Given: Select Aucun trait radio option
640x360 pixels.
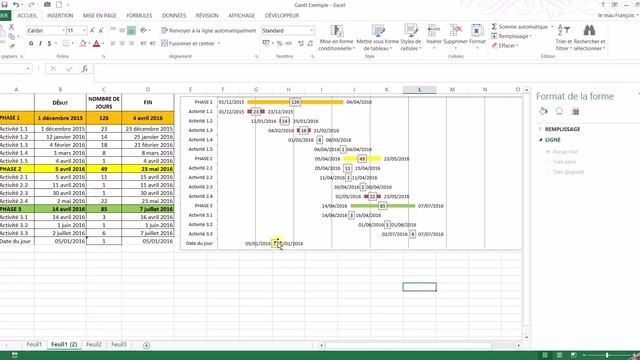Looking at the screenshot, I should [549, 152].
